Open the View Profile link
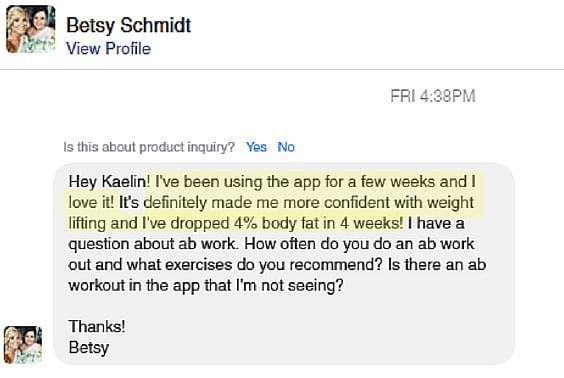This screenshot has height=378, width=564. (x=108, y=49)
